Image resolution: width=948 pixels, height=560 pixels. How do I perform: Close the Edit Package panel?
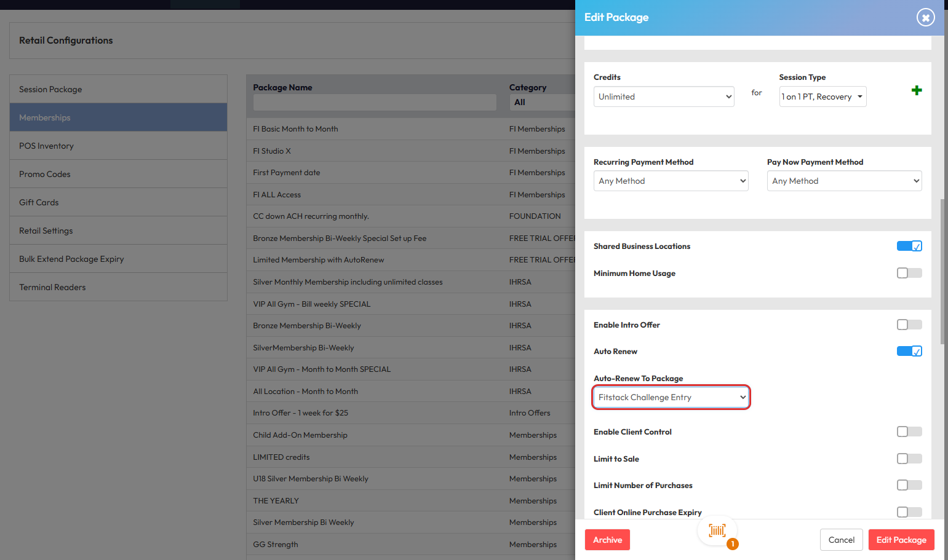pyautogui.click(x=925, y=18)
